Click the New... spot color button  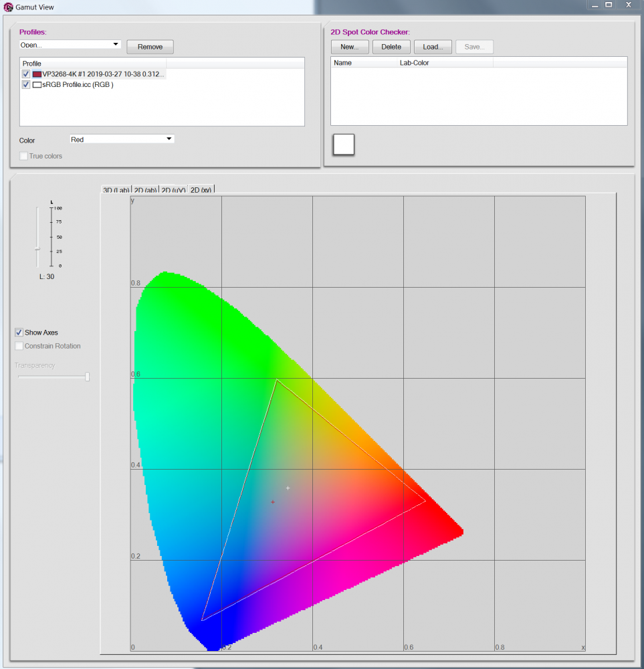350,47
